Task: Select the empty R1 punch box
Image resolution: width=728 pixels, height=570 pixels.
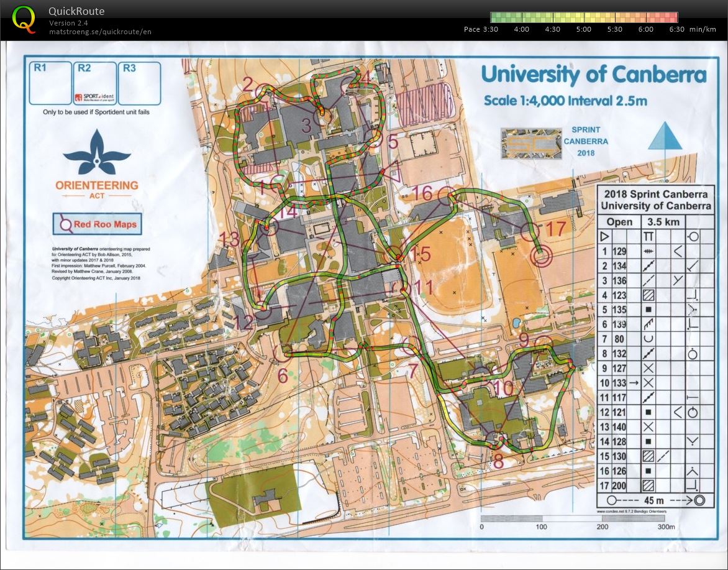Action: point(50,84)
